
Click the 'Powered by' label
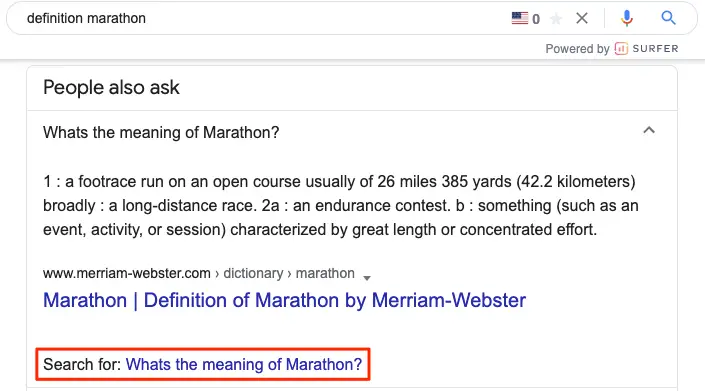coord(577,49)
